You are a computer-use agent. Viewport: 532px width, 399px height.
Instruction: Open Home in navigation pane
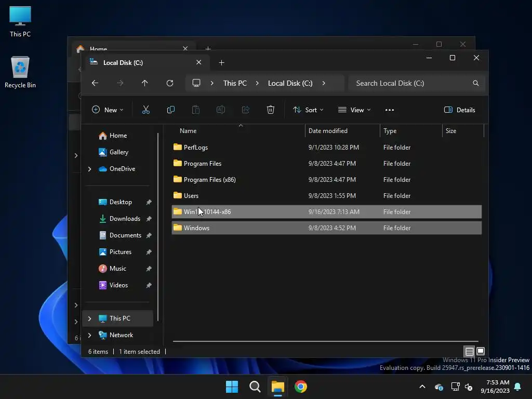click(118, 136)
